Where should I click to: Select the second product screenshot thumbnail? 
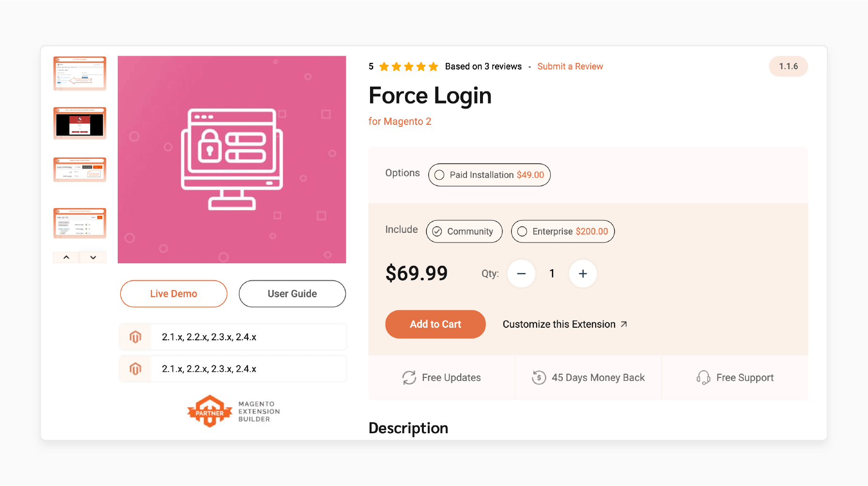pyautogui.click(x=79, y=123)
